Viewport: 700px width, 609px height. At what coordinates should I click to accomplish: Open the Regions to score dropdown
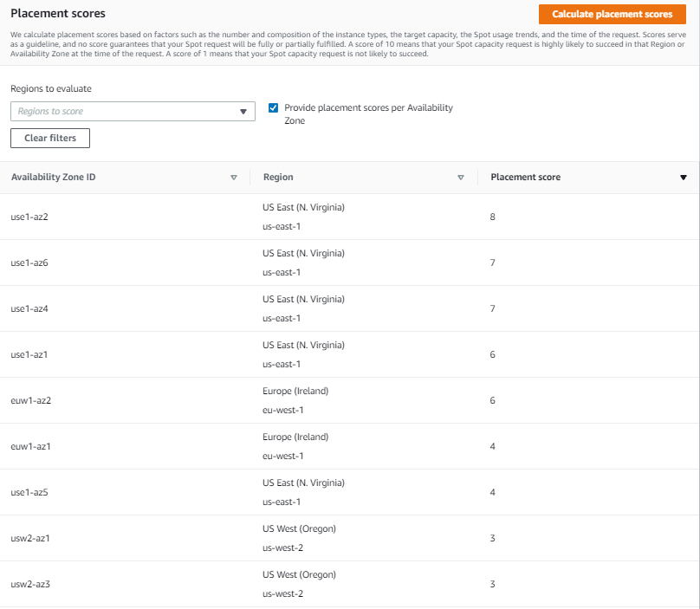coord(133,111)
